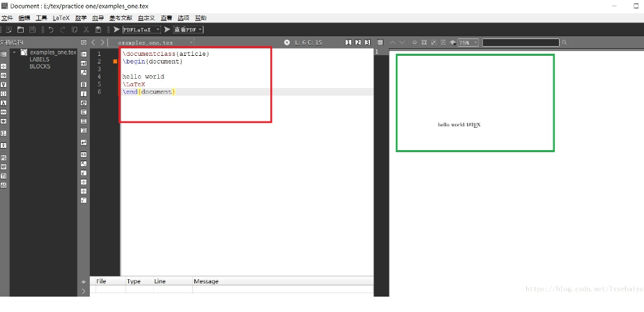Image resolution: width=644 pixels, height=312 pixels.
Task: Click the Redo arrow icon
Action: point(63,29)
